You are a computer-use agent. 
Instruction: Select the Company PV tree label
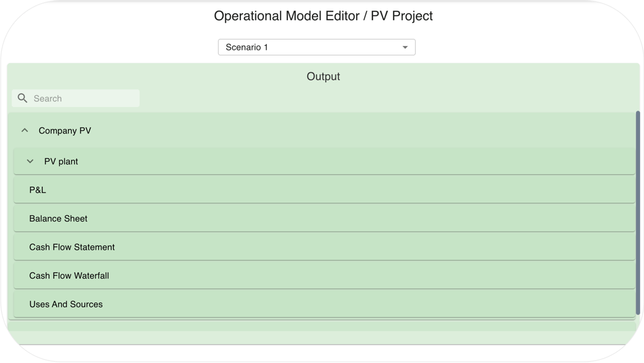point(65,131)
